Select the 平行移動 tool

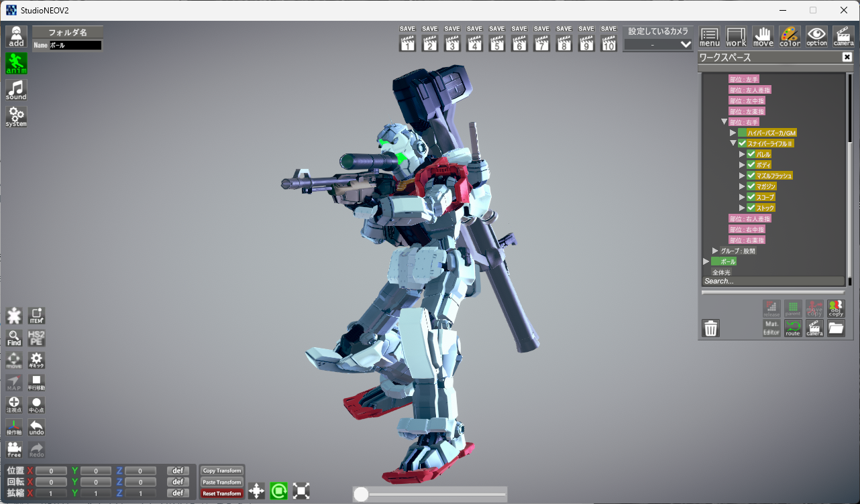point(36,383)
